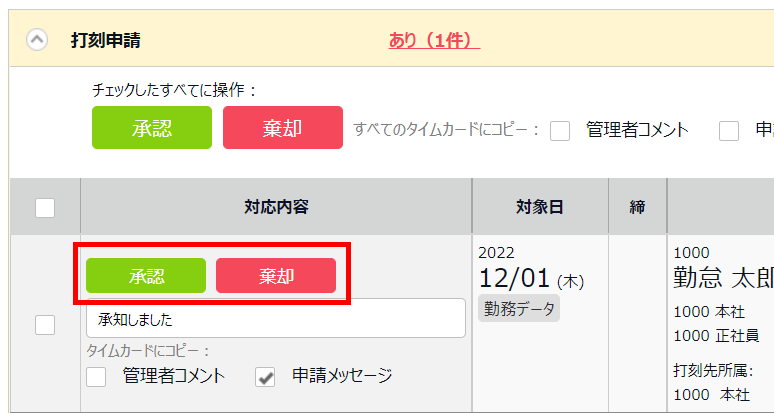Reject the 12/01 request with row 棄却
The height and width of the screenshot is (413, 774).
[276, 276]
